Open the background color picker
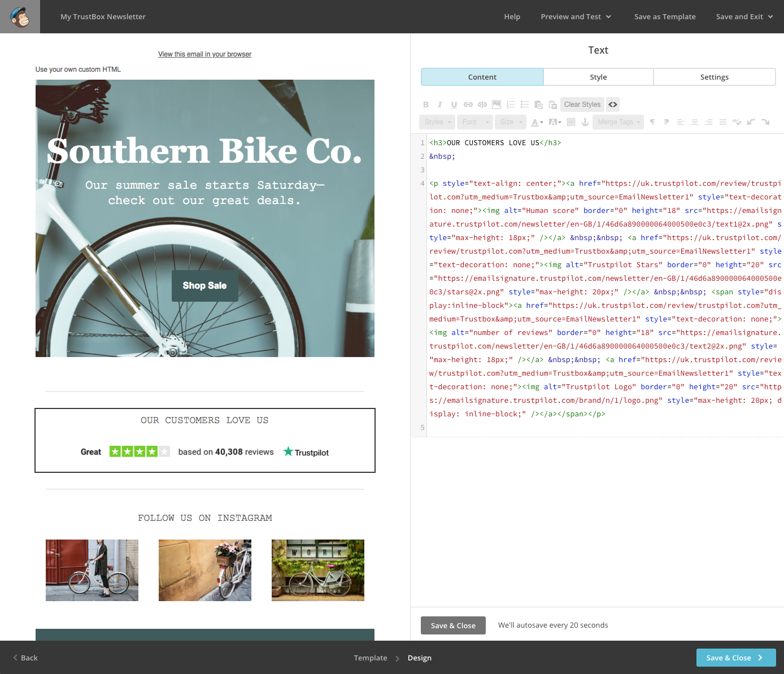This screenshot has height=674, width=784. click(x=555, y=122)
